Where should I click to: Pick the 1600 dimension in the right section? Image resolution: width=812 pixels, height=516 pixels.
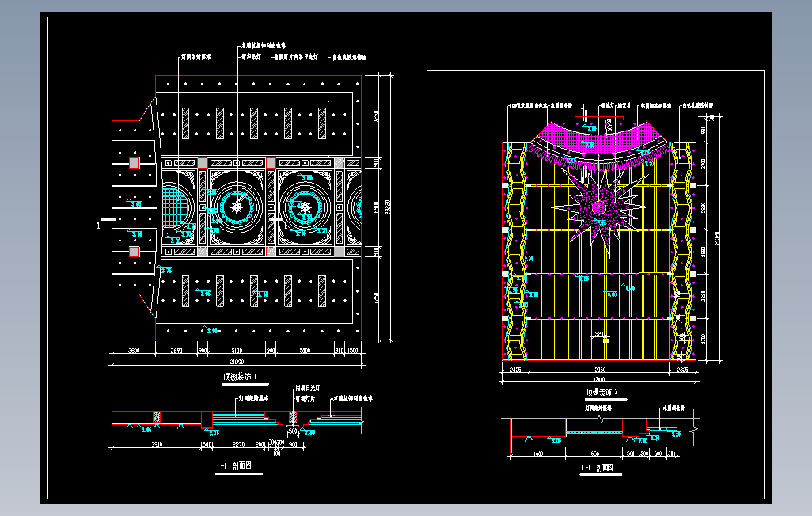click(538, 453)
